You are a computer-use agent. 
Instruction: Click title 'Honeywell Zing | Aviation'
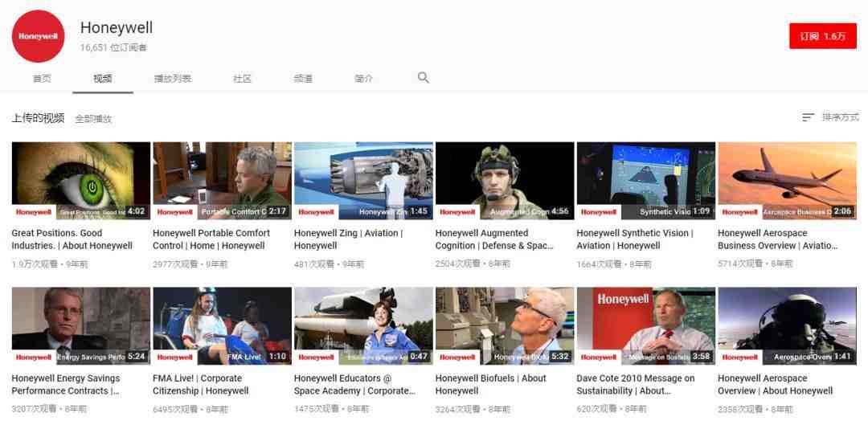(348, 239)
